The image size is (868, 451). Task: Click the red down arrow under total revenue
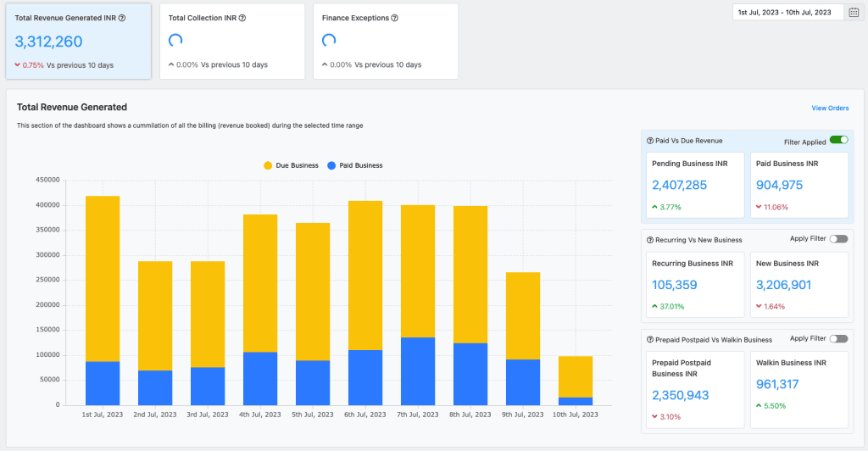[19, 65]
